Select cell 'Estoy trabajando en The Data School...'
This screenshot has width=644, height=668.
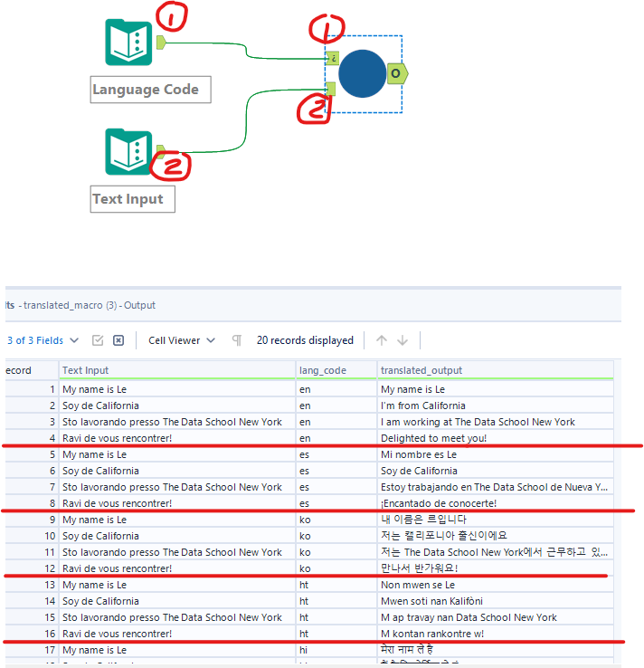tap(496, 487)
